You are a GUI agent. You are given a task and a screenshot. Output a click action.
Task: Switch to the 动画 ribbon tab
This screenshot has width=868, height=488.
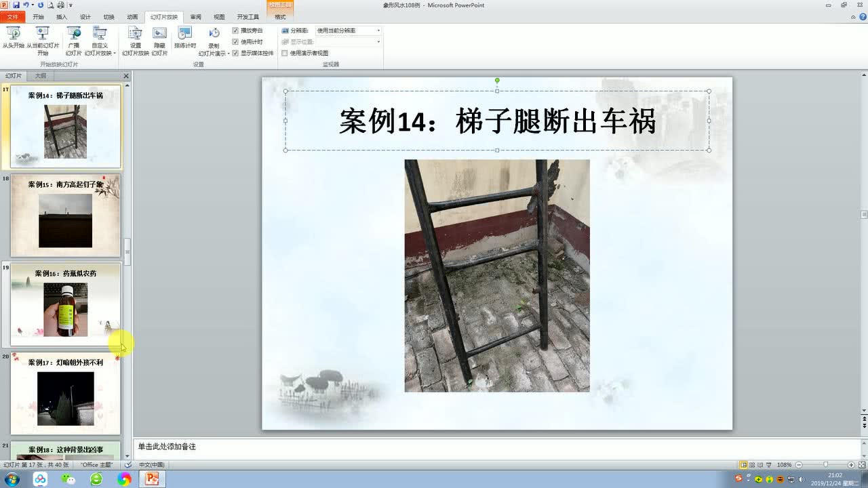click(x=132, y=17)
